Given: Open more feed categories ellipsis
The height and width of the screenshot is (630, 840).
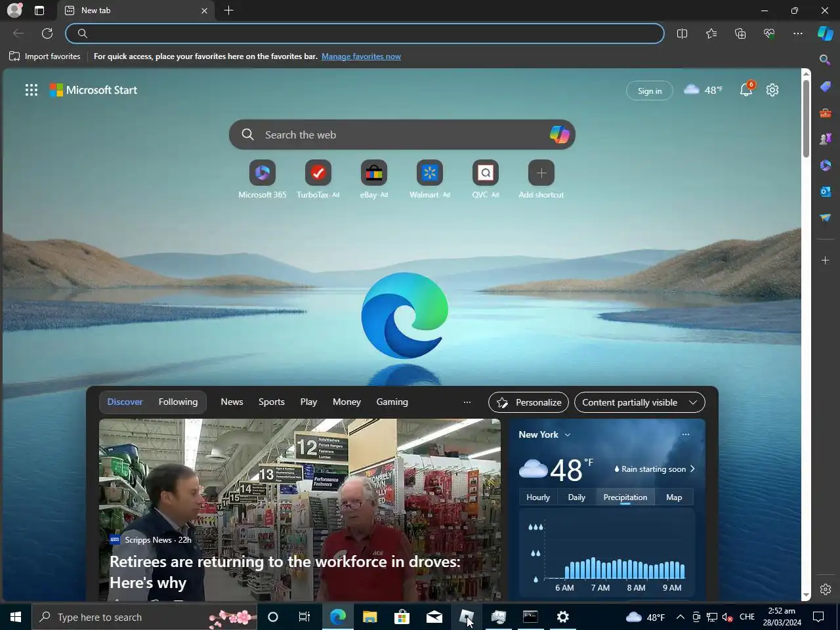Looking at the screenshot, I should 467,402.
